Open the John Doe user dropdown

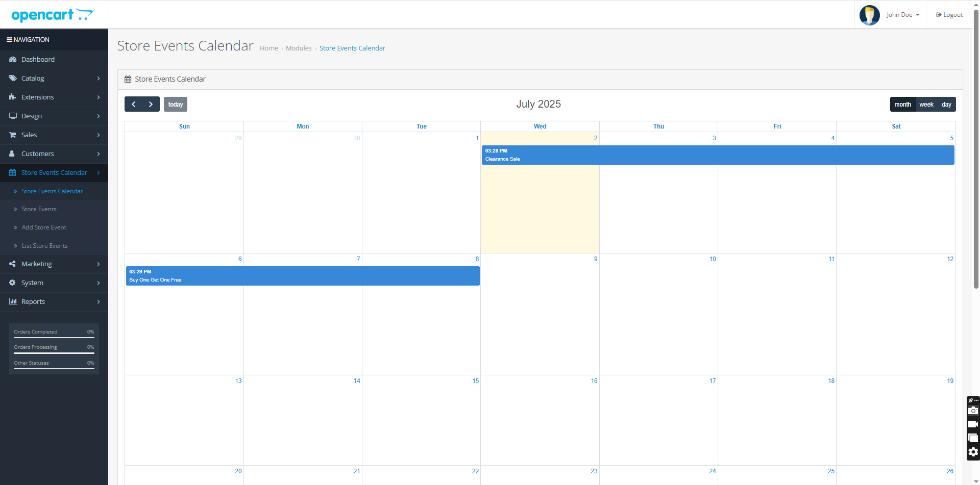coord(902,15)
